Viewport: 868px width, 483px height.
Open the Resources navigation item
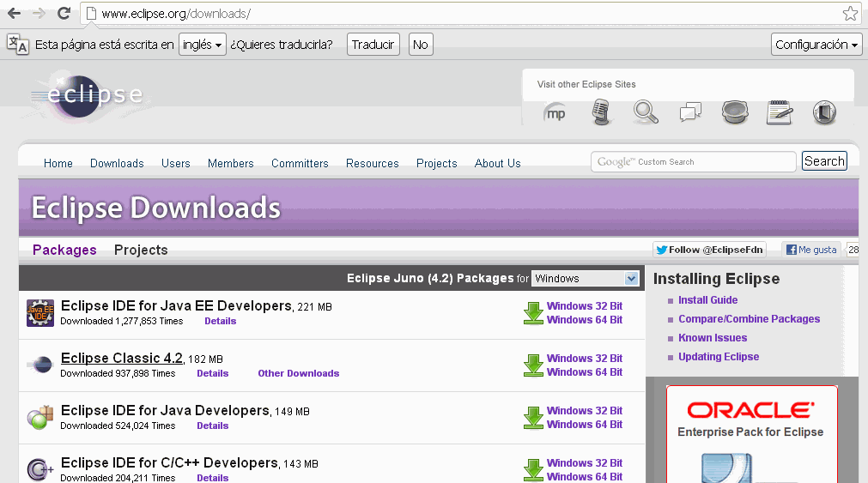372,163
